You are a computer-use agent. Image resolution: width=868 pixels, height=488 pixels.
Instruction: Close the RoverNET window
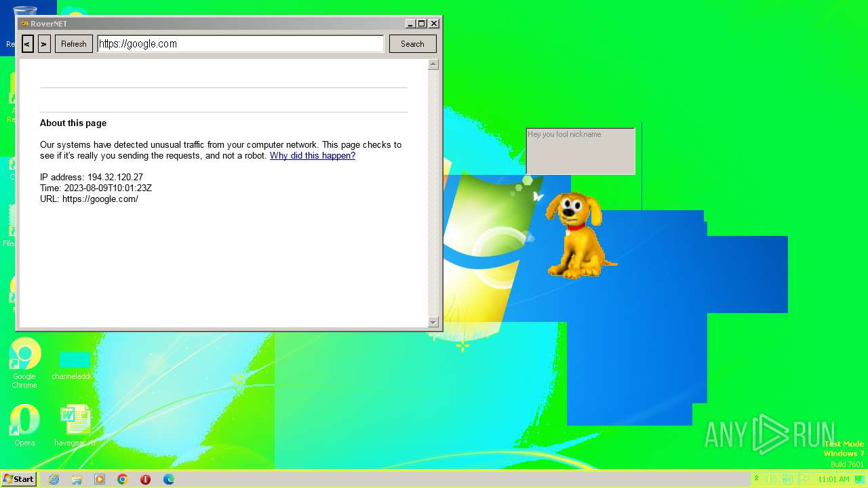point(434,24)
